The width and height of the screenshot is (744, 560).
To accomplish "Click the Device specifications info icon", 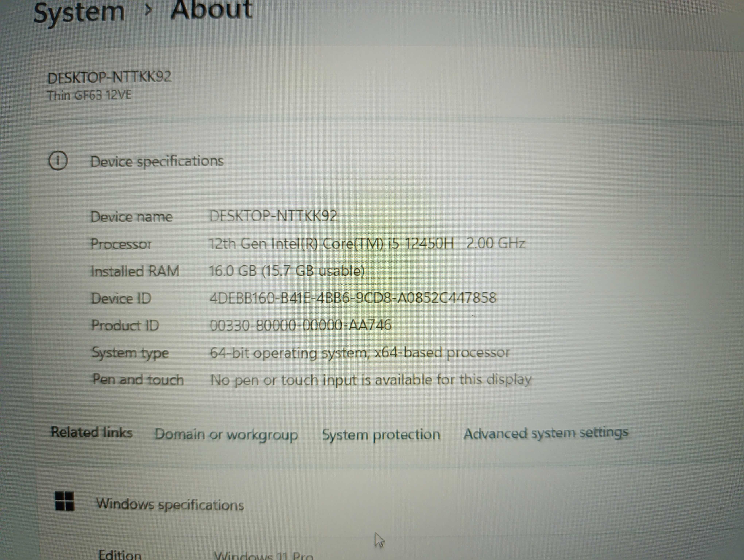I will pyautogui.click(x=58, y=161).
